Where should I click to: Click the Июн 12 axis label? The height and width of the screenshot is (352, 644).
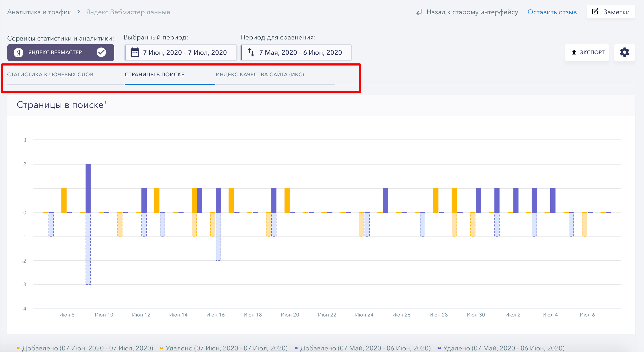[141, 315]
